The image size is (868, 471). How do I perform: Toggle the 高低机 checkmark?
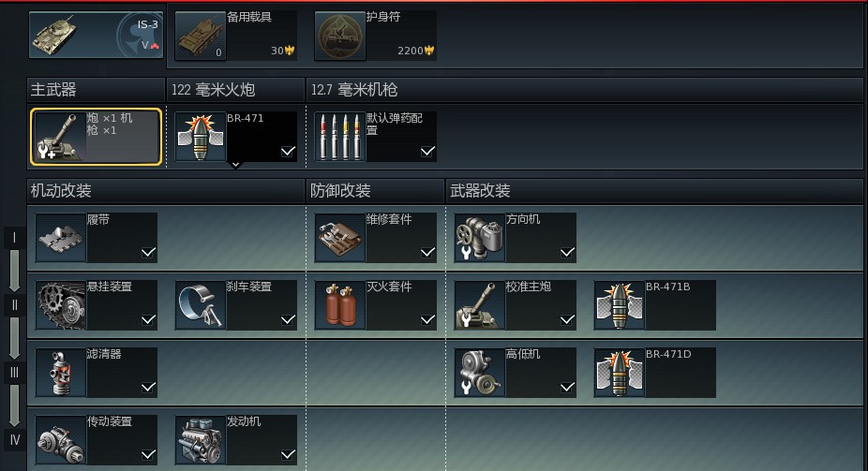pyautogui.click(x=567, y=388)
